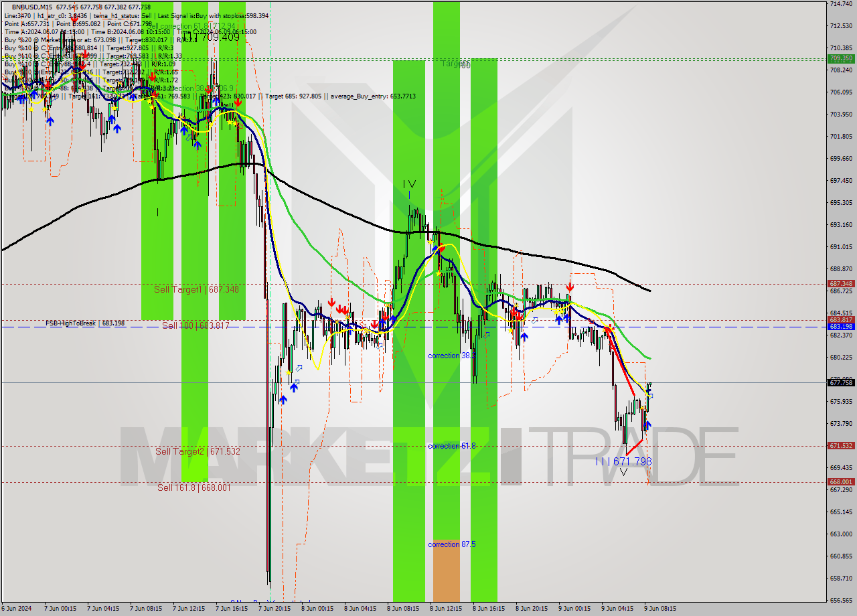Click the 'FSB-HighToBreak | 683.198' label
Viewport: 857px width, 616px height.
pos(85,323)
